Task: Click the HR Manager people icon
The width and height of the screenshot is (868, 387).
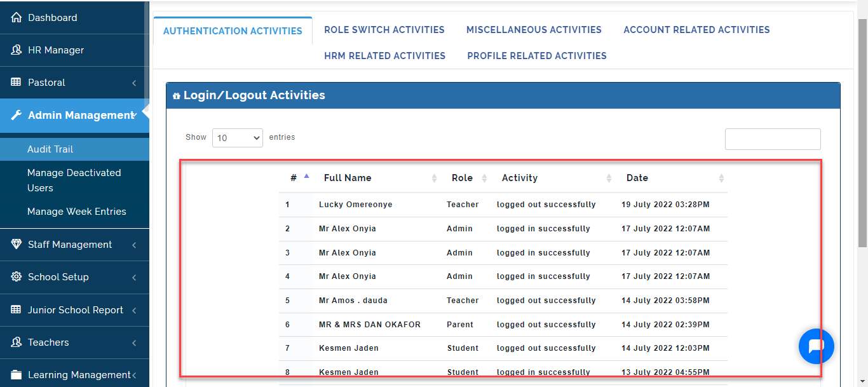Action: [x=17, y=50]
